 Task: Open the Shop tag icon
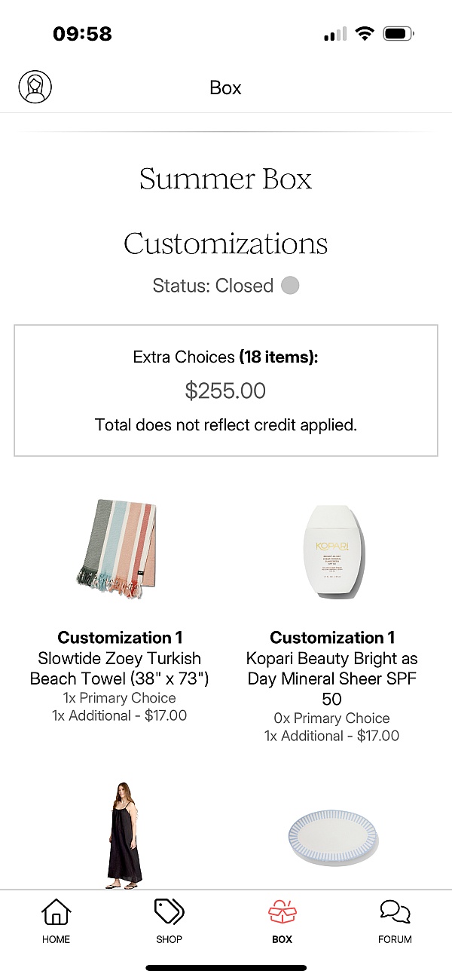click(x=169, y=912)
